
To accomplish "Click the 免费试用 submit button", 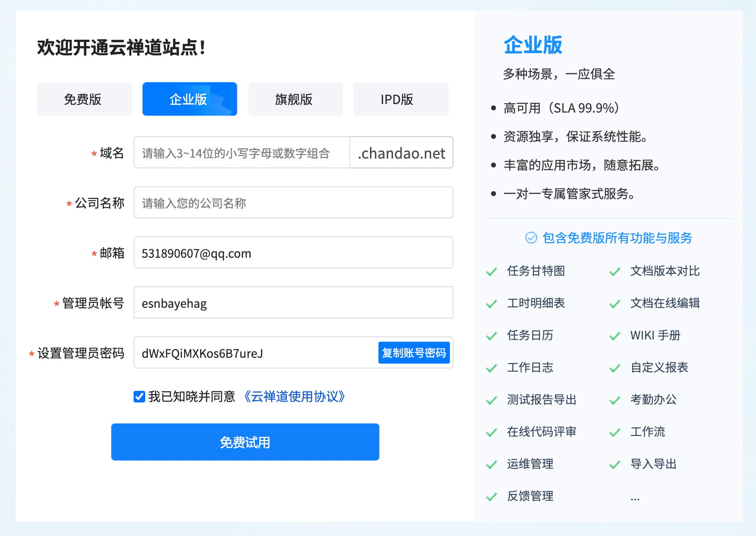I will pos(245,442).
